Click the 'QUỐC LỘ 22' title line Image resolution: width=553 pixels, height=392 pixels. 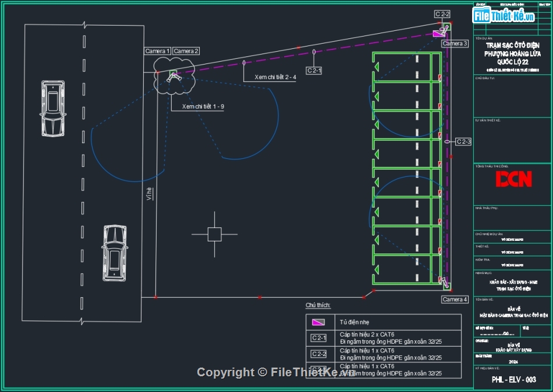pyautogui.click(x=513, y=62)
